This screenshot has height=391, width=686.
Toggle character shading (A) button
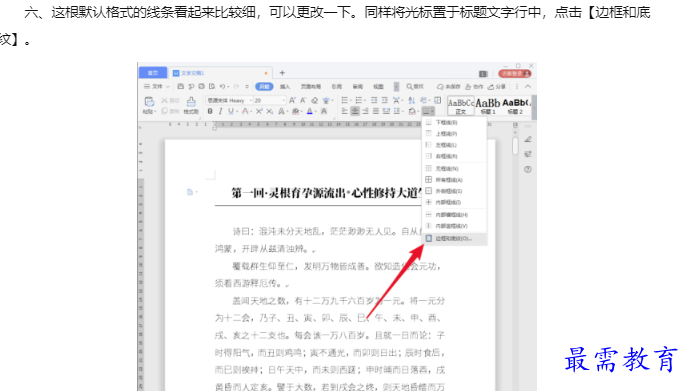[324, 112]
